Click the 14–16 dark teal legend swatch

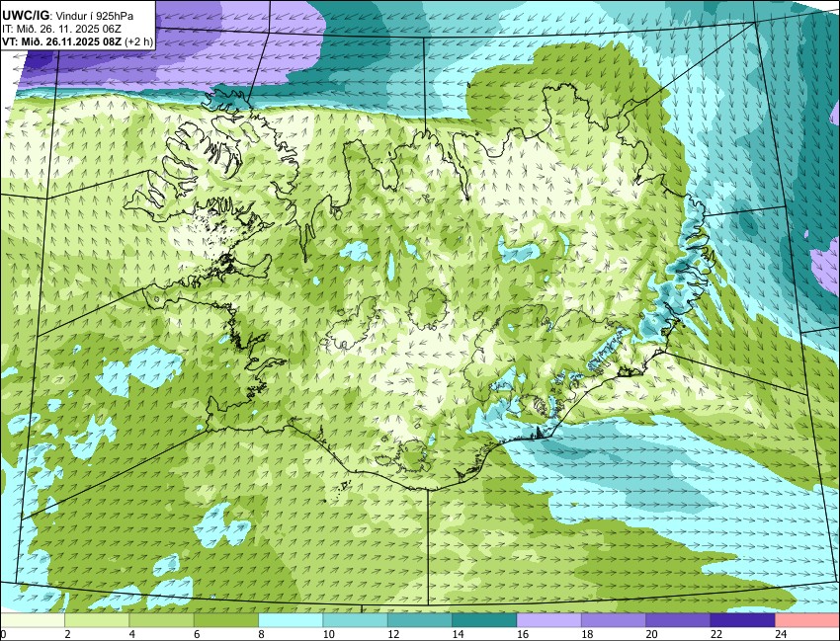tap(484, 620)
